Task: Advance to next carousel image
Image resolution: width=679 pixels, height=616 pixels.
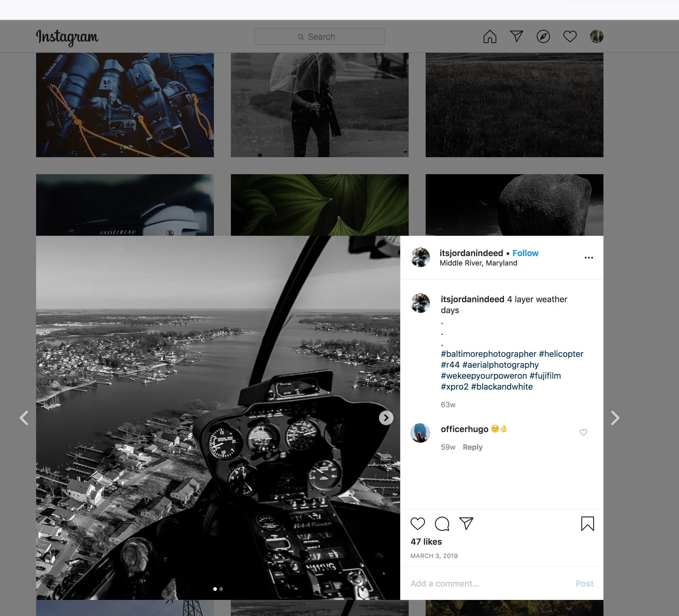Action: click(x=386, y=418)
